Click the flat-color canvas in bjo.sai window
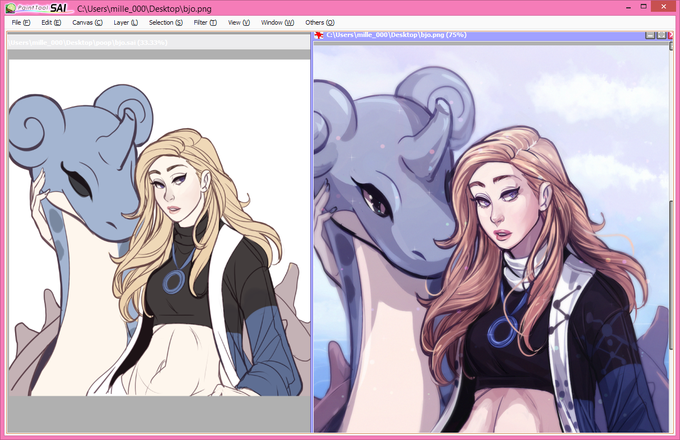 pos(160,228)
